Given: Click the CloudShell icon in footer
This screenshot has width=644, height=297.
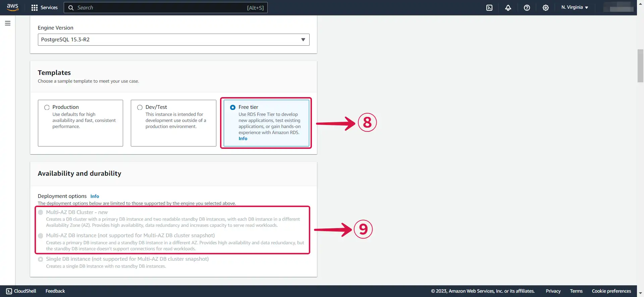Looking at the screenshot, I should click(9, 291).
